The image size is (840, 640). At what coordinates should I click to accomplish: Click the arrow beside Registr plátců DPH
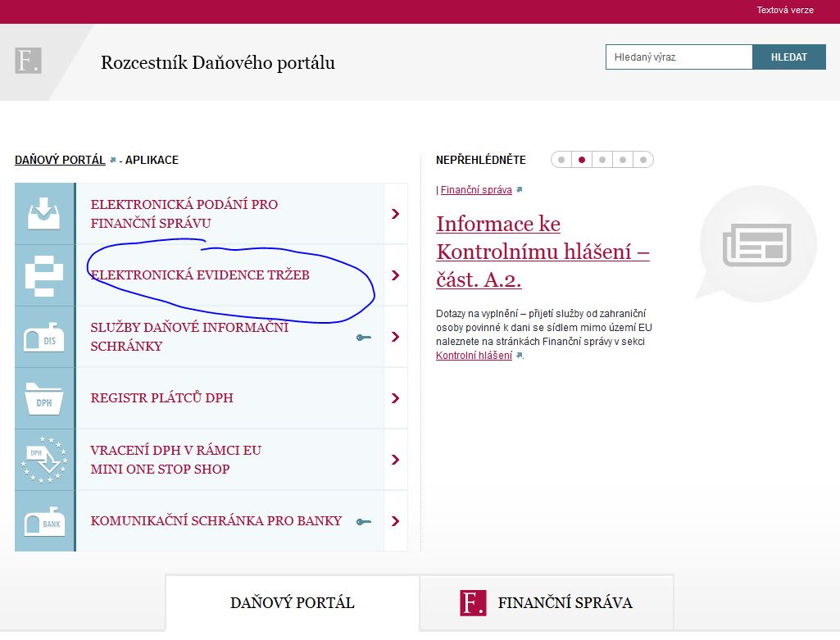[x=396, y=398]
